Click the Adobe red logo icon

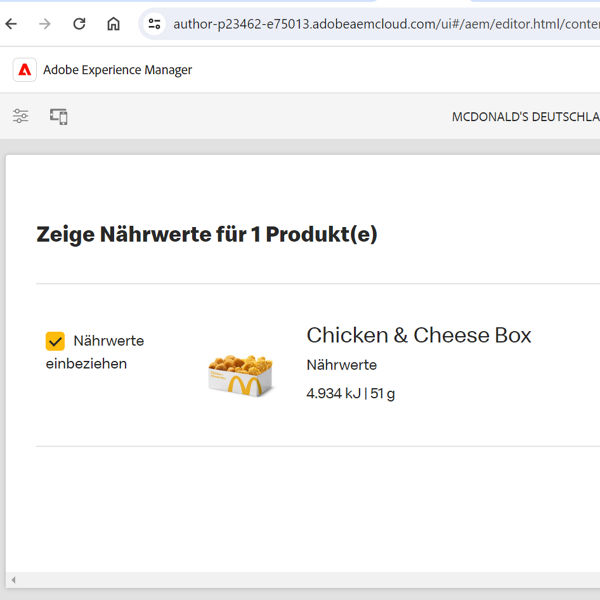coord(24,70)
